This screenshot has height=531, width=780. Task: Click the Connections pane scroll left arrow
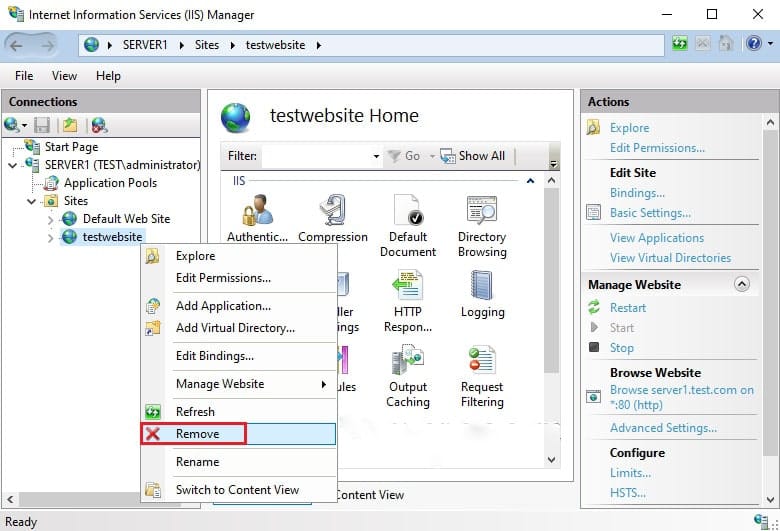tap(10, 498)
